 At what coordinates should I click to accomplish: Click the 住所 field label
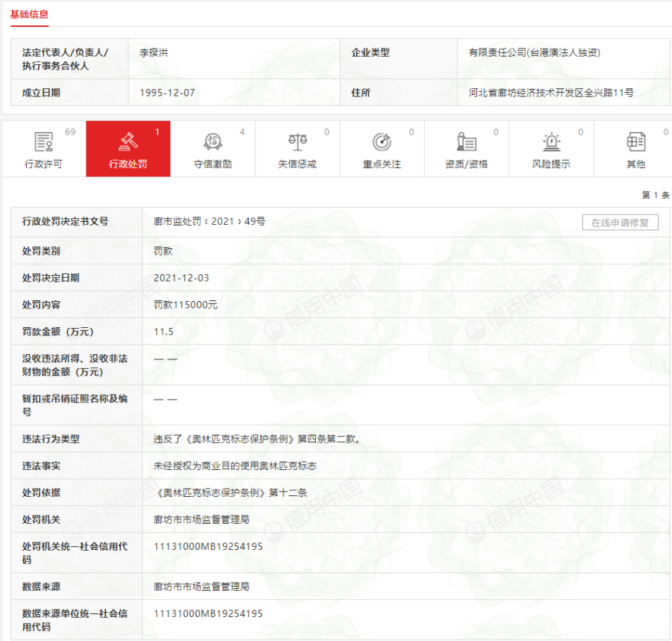click(361, 93)
